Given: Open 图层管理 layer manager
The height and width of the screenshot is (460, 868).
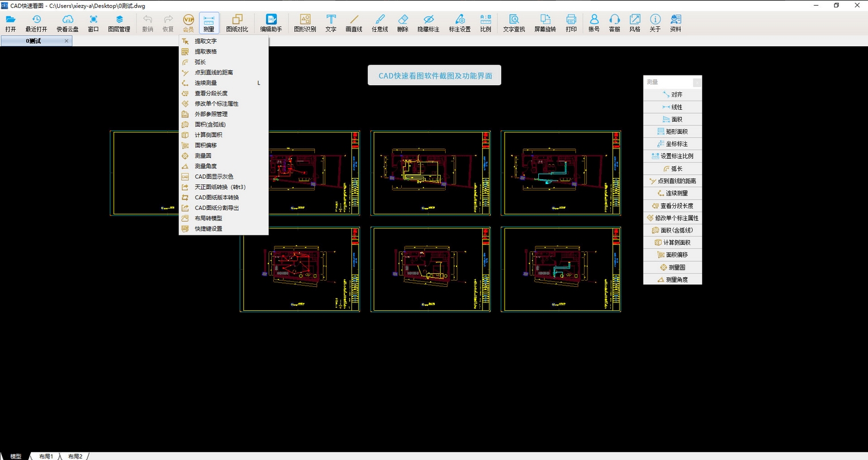Looking at the screenshot, I should [x=119, y=23].
